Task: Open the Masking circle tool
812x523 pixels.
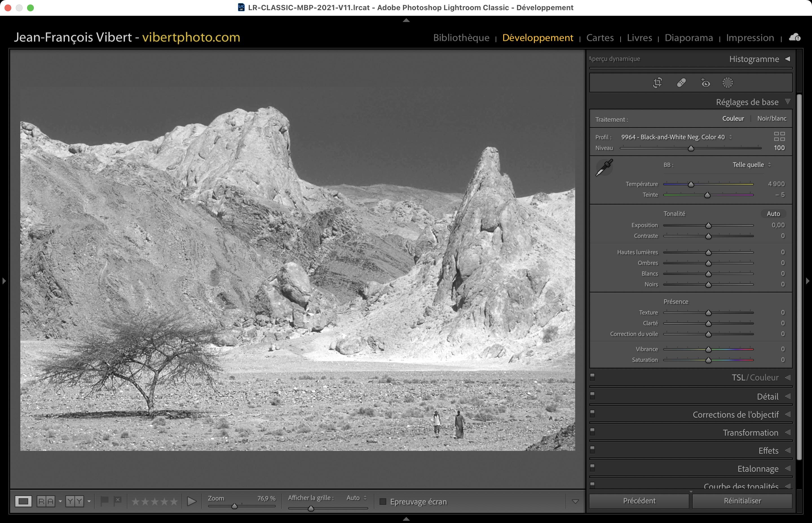Action: click(x=727, y=83)
